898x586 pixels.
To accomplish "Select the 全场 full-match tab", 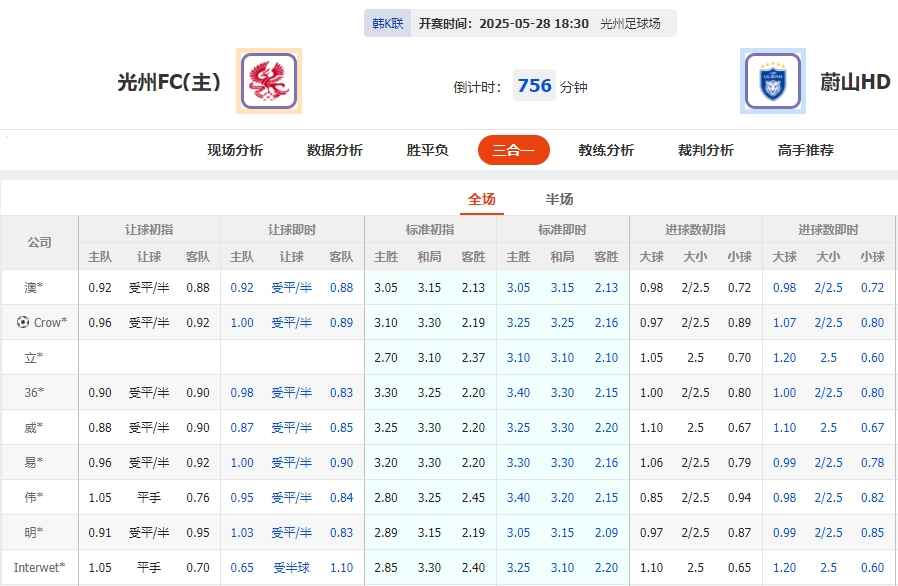I will (482, 199).
